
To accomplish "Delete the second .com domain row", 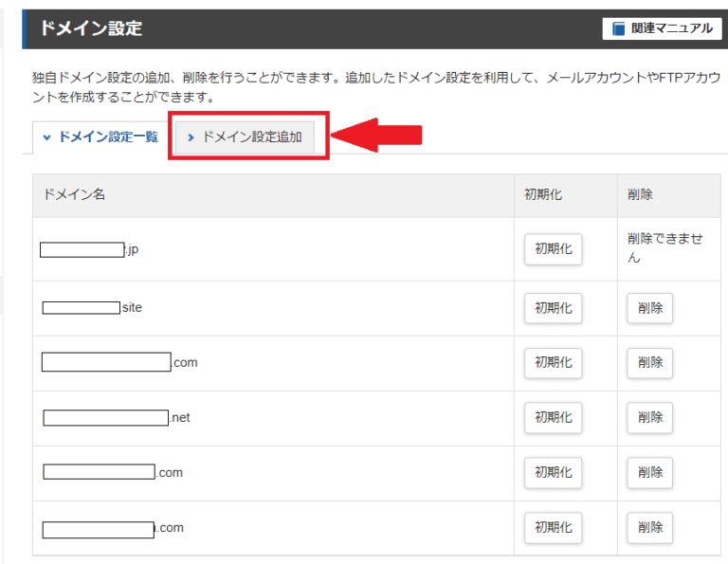I will coord(649,472).
